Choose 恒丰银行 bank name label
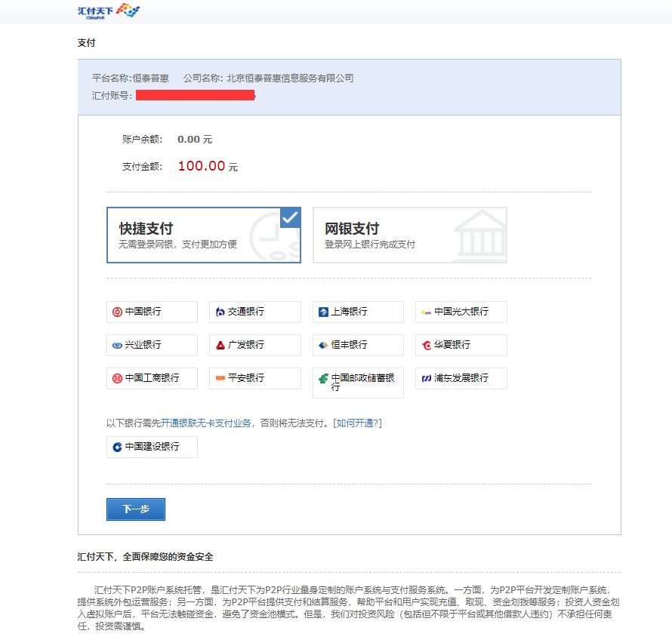 tap(350, 344)
